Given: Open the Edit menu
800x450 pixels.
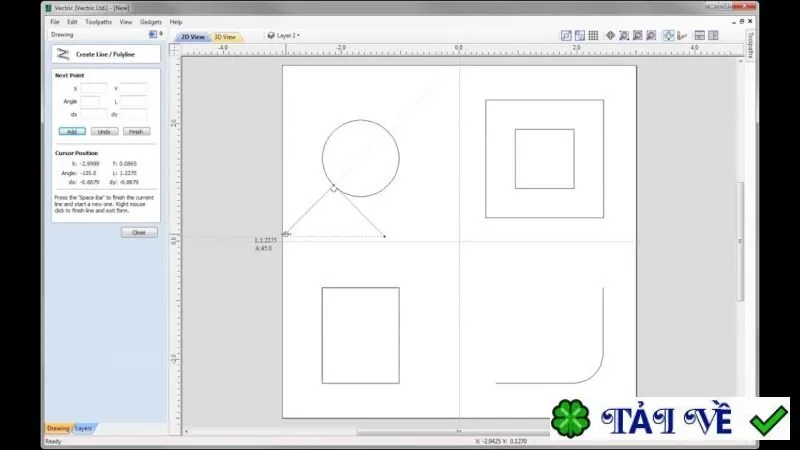Looking at the screenshot, I should pos(72,22).
